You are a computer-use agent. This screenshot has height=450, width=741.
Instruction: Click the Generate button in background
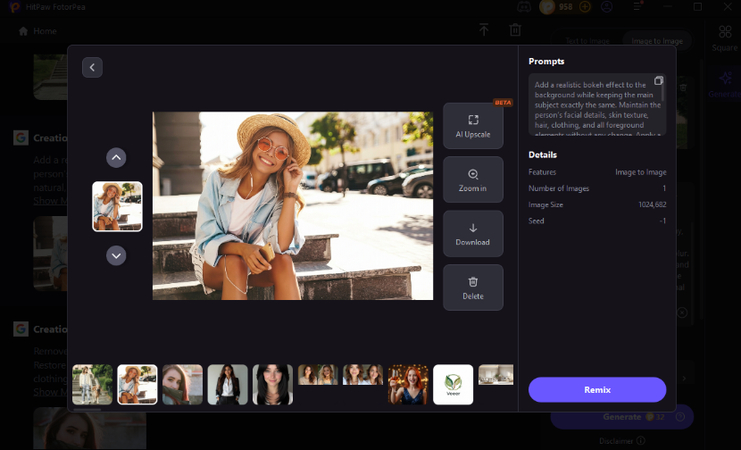[x=622, y=417]
